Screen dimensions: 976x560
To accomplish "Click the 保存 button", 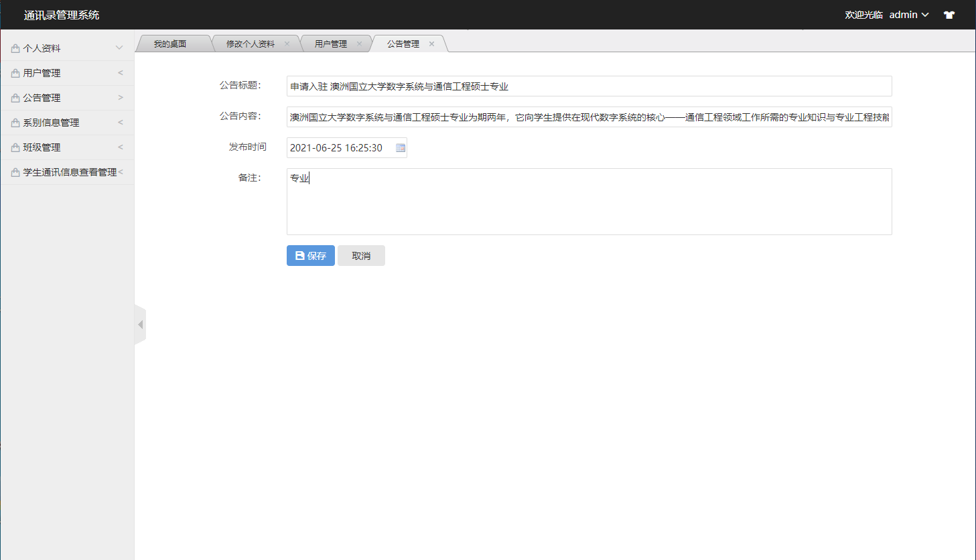I will pyautogui.click(x=310, y=255).
